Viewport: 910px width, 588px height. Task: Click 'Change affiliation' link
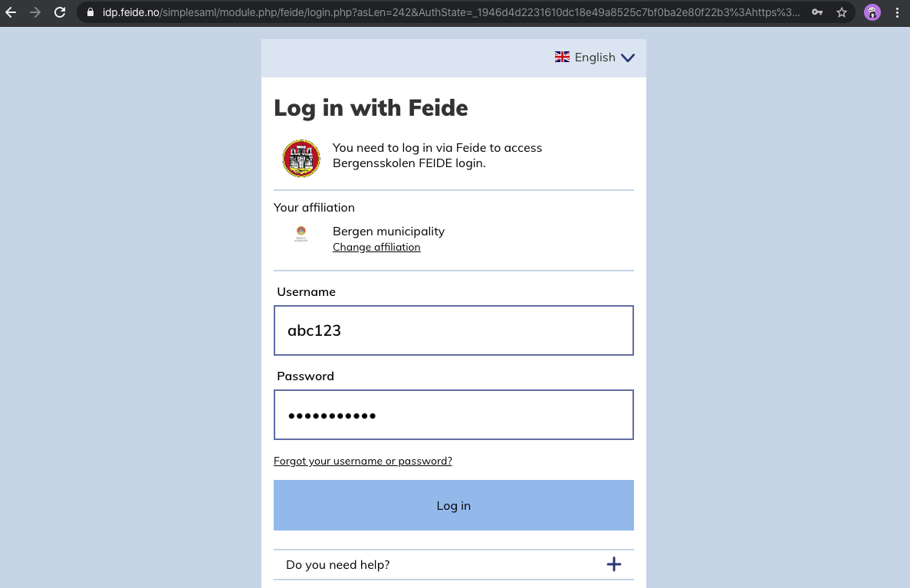(376, 247)
